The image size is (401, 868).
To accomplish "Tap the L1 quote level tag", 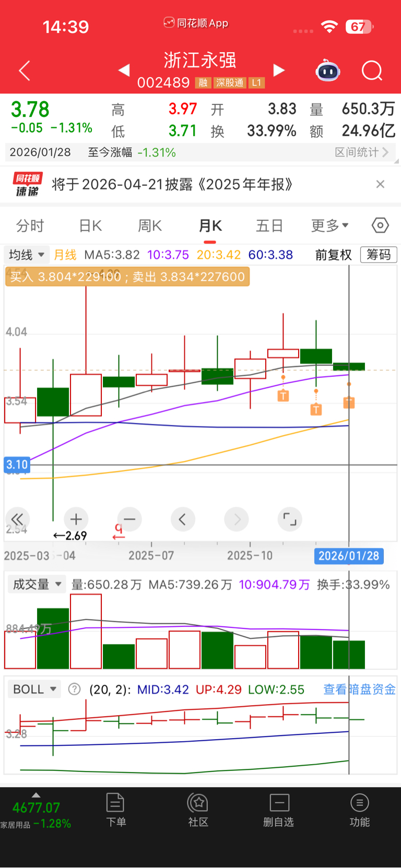I will (256, 83).
